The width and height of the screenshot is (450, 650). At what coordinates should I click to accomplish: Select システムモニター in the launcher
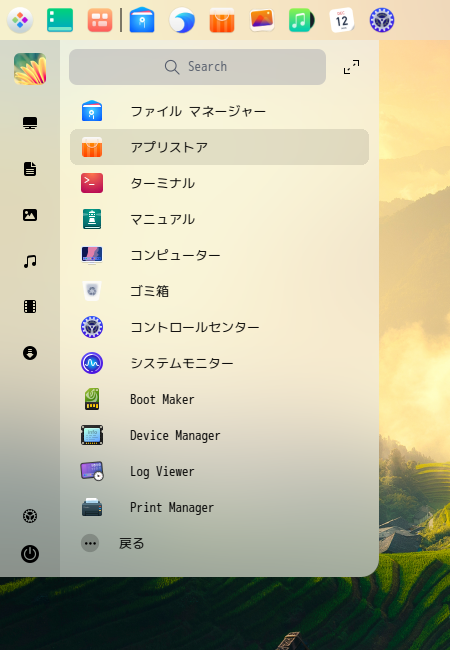click(219, 363)
